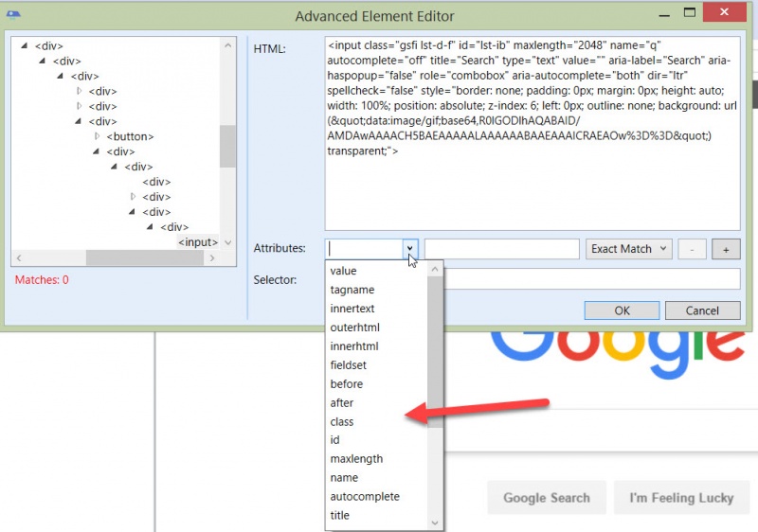Image resolution: width=758 pixels, height=532 pixels.
Task: Click the attribute value text field
Action: pyautogui.click(x=502, y=249)
